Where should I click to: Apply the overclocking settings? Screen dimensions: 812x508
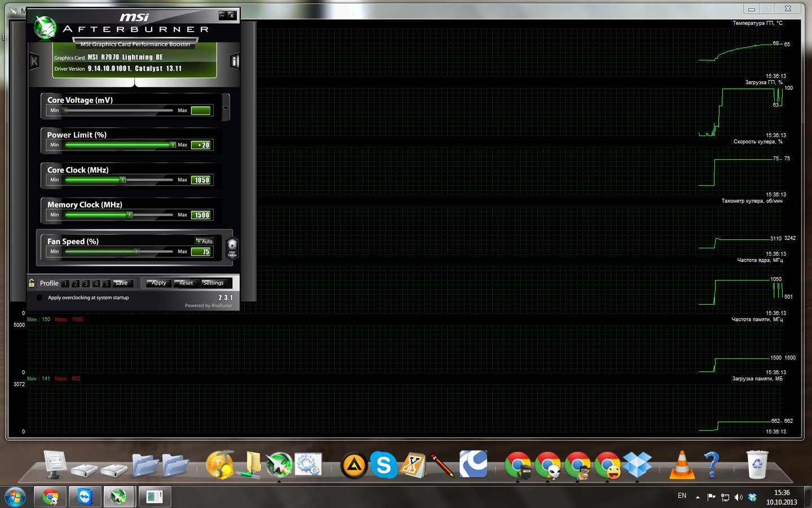(159, 283)
